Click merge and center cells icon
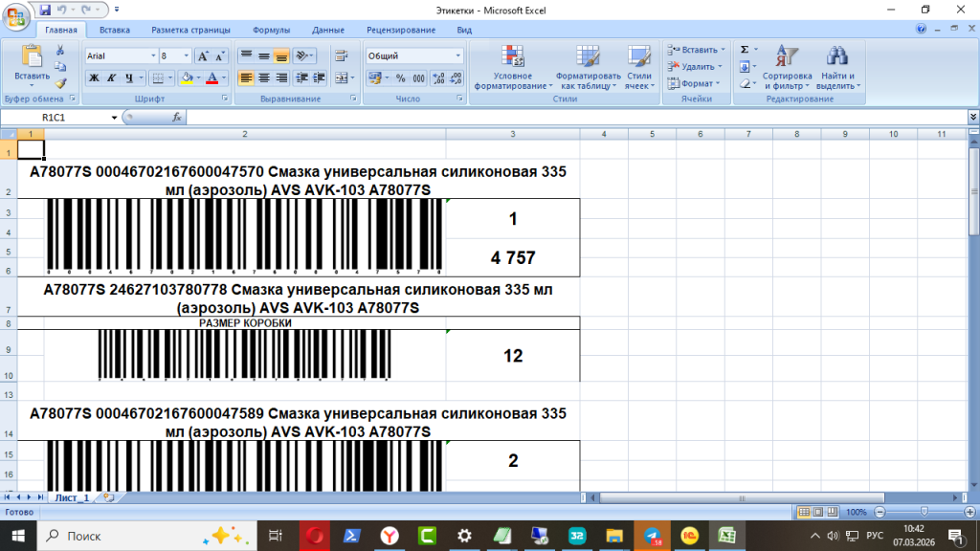 342,78
